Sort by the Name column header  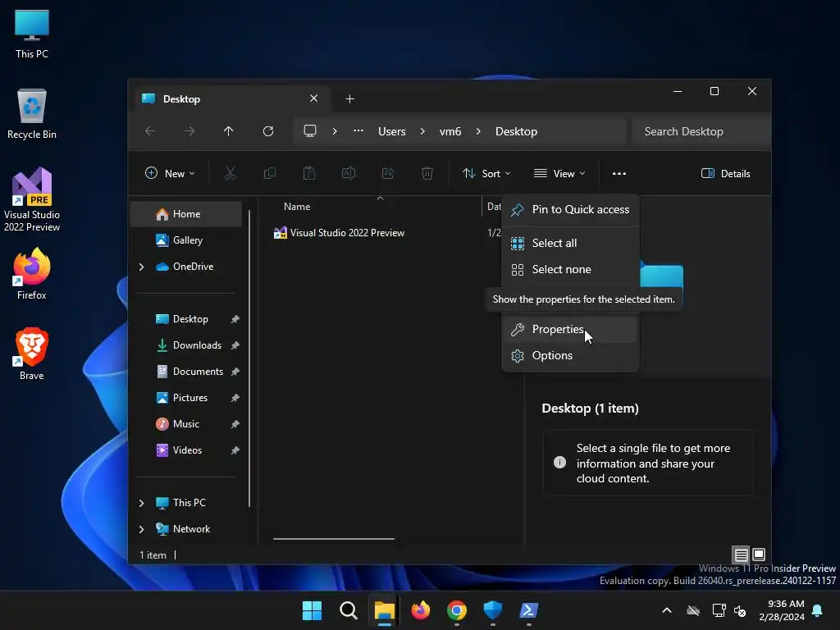point(297,206)
